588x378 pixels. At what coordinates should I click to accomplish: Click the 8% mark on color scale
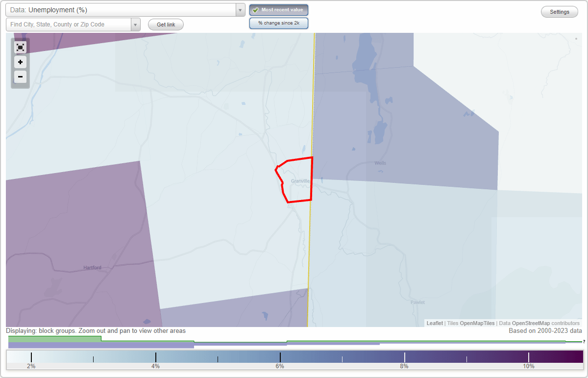[404, 366]
